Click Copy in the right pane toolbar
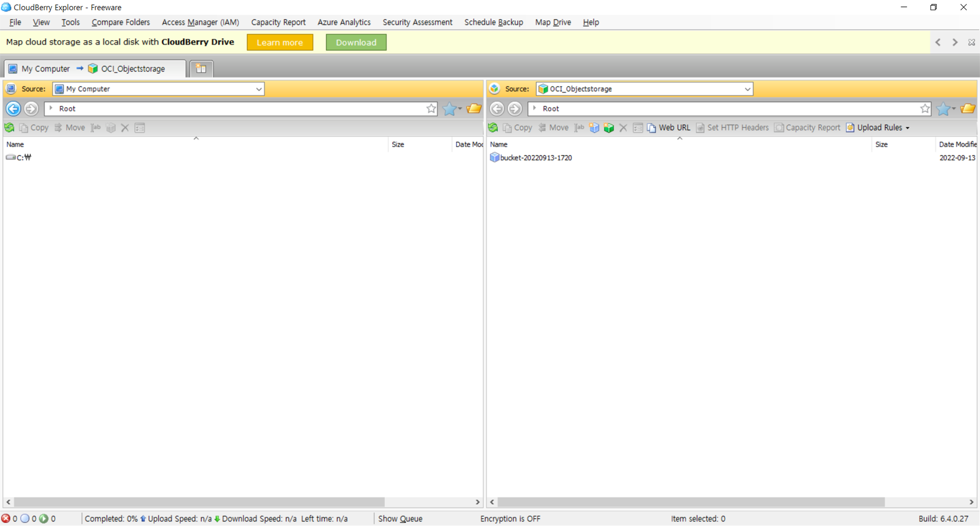This screenshot has width=980, height=526. tap(517, 127)
